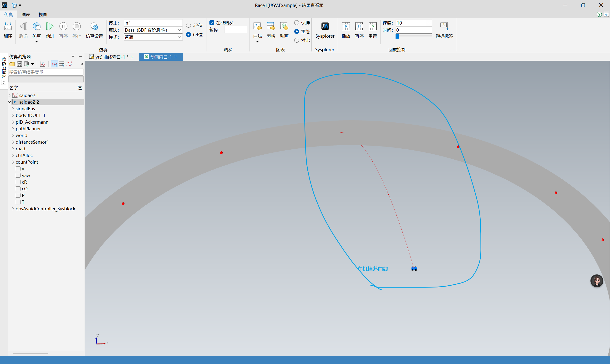Close the 动画窗口-1 tab
The height and width of the screenshot is (364, 610).
(176, 57)
